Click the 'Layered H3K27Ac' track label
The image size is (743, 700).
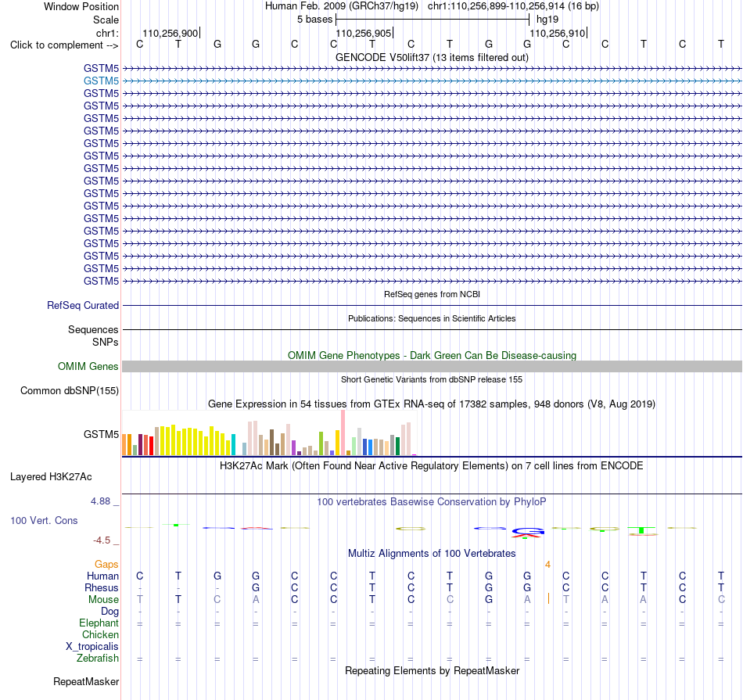point(51,477)
